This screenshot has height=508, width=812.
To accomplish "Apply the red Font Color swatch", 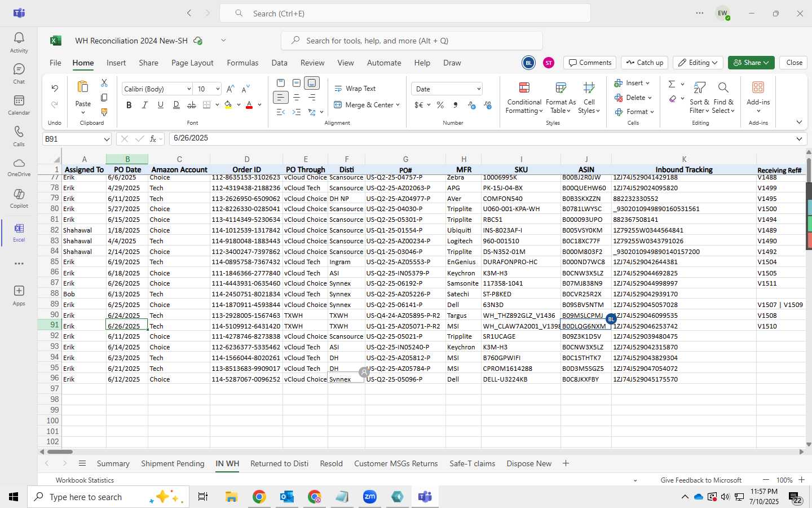I will coord(249,105).
